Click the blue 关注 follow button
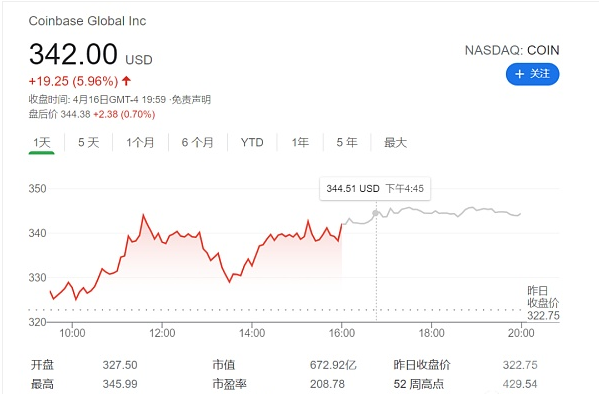599x394 pixels. pos(532,74)
